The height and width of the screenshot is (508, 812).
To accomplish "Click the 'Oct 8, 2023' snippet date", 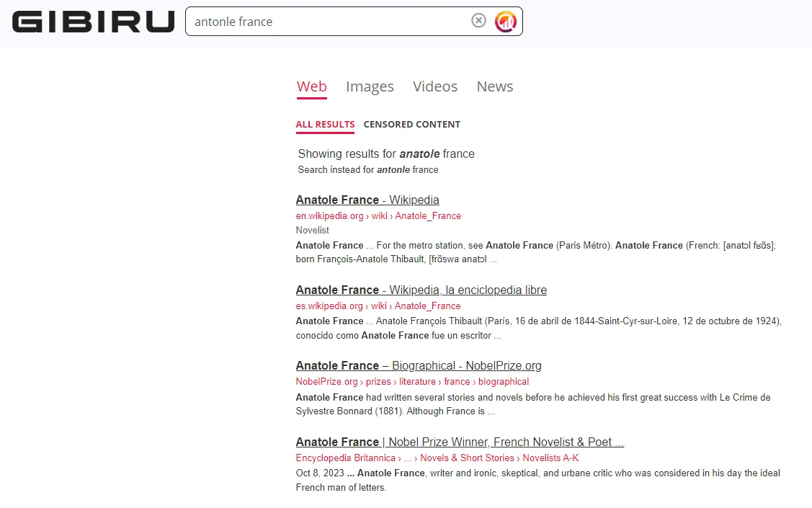I will pyautogui.click(x=320, y=473).
